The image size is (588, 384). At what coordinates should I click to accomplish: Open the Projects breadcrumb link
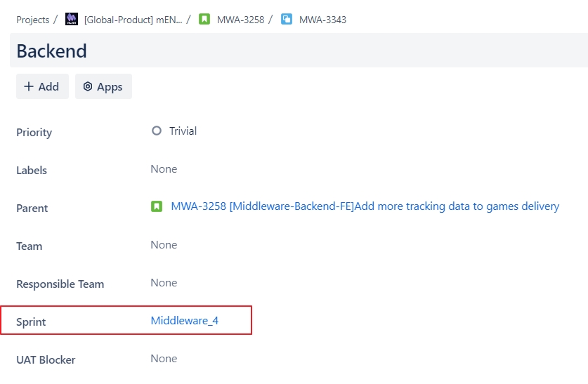(32, 20)
